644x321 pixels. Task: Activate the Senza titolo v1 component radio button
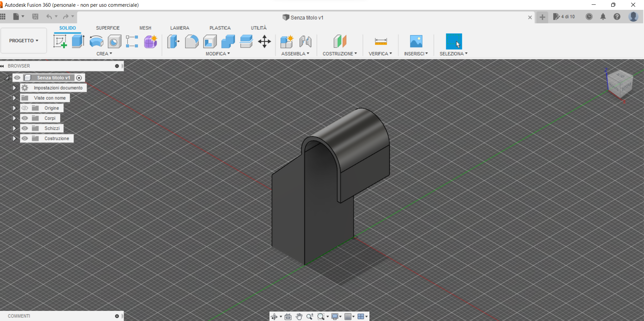point(79,78)
